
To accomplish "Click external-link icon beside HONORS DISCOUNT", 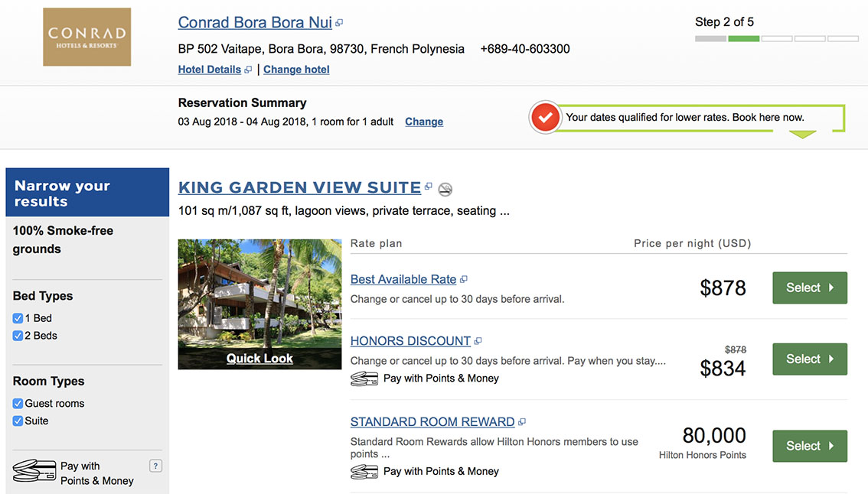I will coord(478,341).
